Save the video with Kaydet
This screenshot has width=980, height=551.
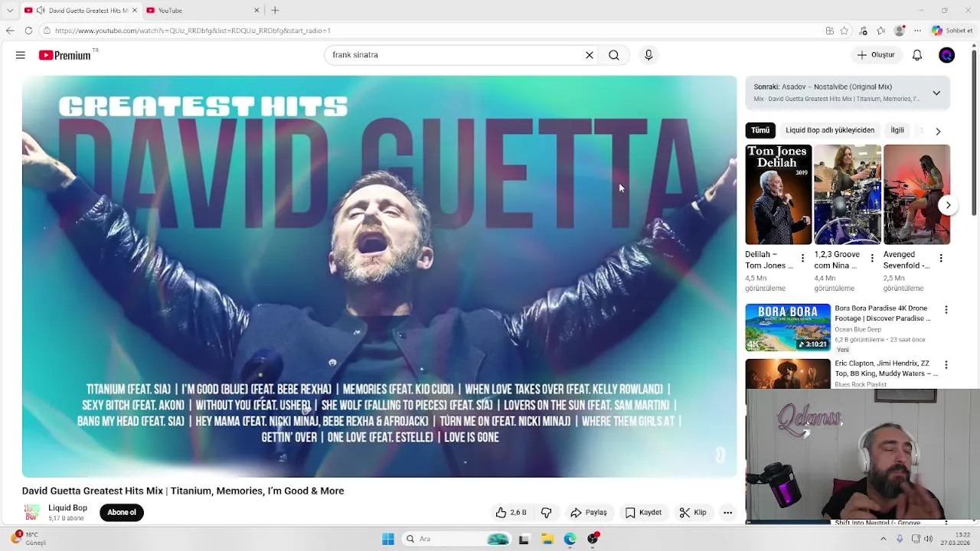pos(643,513)
